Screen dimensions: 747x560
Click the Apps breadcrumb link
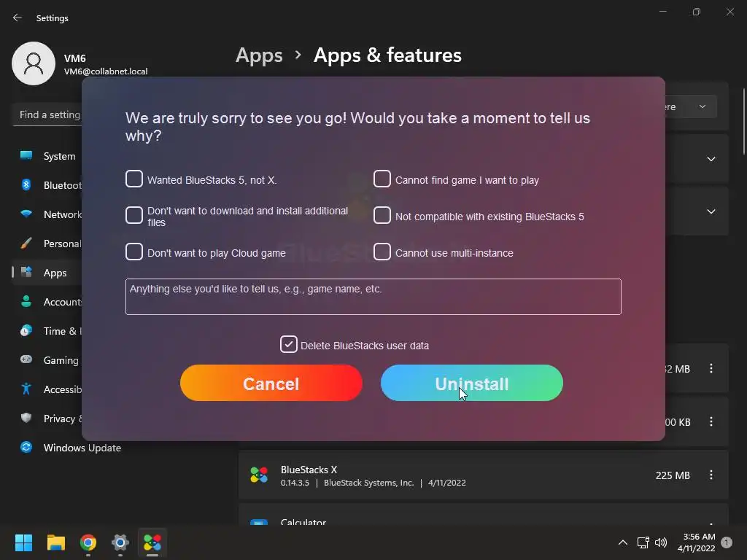pos(259,55)
